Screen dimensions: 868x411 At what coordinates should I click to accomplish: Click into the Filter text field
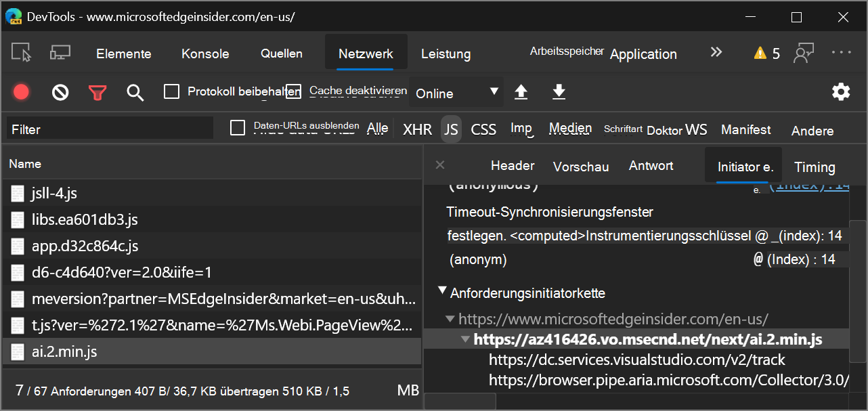(x=110, y=129)
